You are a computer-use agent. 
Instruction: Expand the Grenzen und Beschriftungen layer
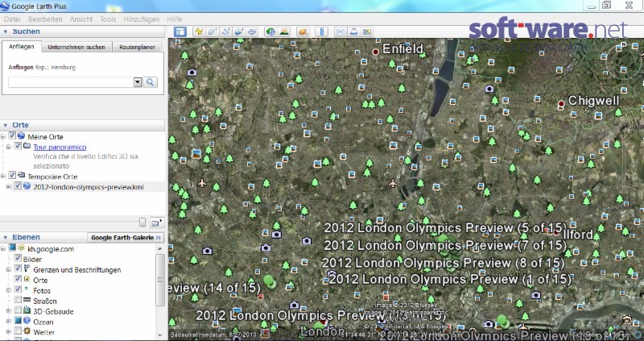(x=9, y=269)
